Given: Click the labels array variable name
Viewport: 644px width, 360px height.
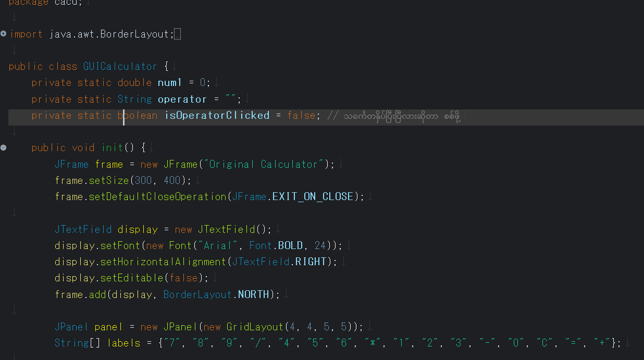Looking at the screenshot, I should pyautogui.click(x=124, y=343).
